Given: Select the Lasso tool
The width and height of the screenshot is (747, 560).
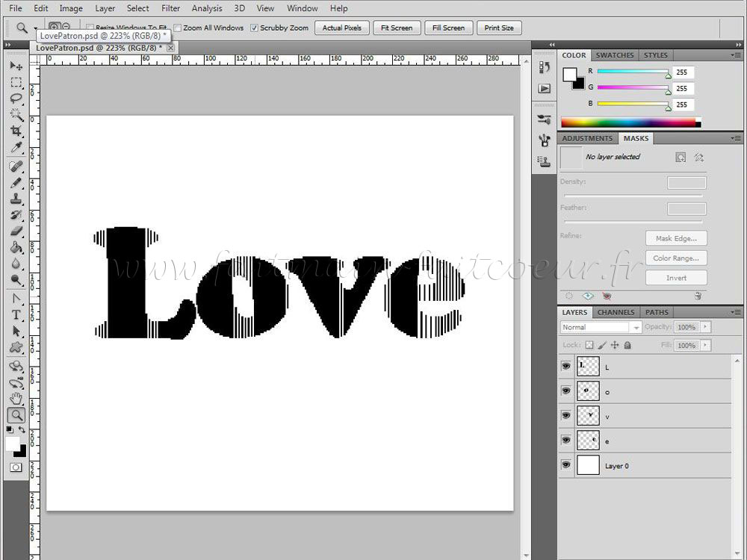Looking at the screenshot, I should click(x=16, y=99).
